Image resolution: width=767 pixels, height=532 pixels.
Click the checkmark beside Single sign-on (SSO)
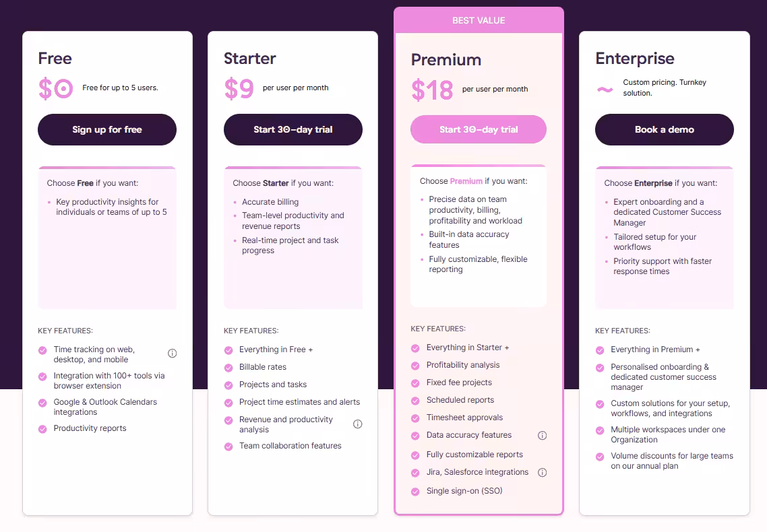coord(414,491)
